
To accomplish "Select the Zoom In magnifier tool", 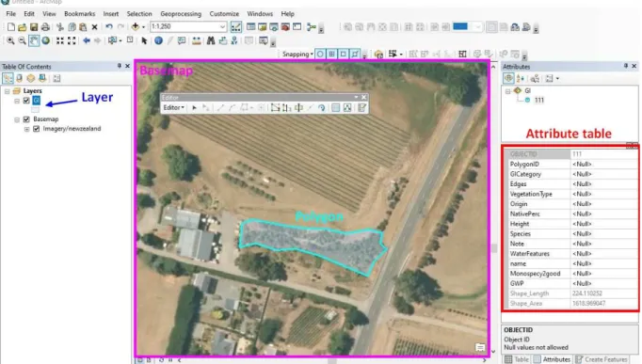I will click(x=10, y=40).
